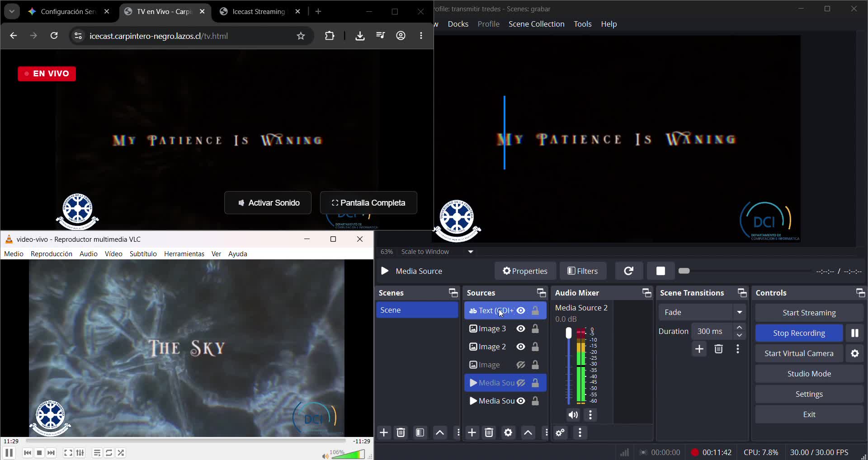
Task: Toggle VLC loop mode
Action: pos(109,453)
